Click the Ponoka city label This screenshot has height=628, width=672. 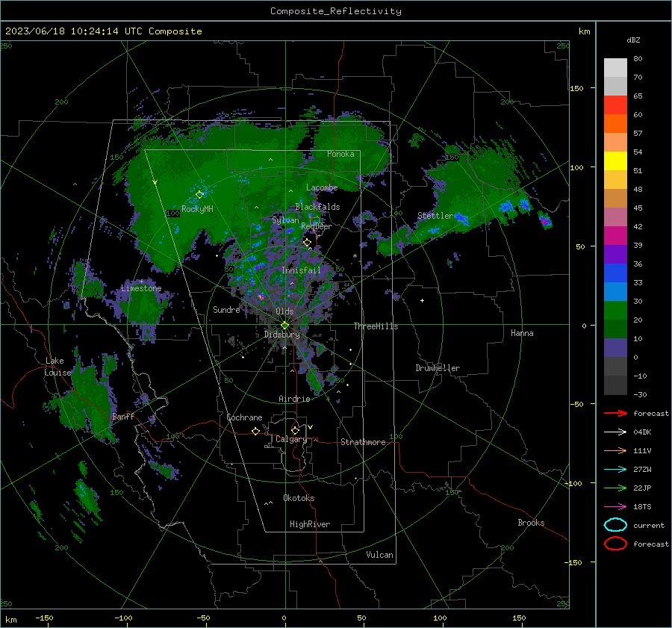point(340,154)
